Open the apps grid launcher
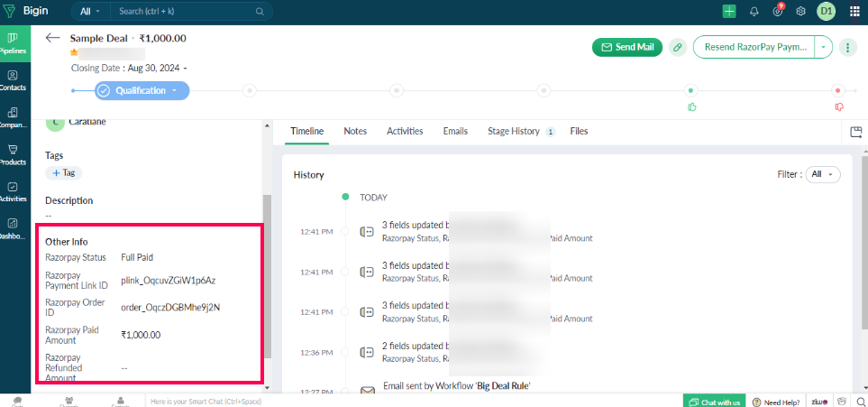This screenshot has width=868, height=407. pyautogui.click(x=854, y=11)
